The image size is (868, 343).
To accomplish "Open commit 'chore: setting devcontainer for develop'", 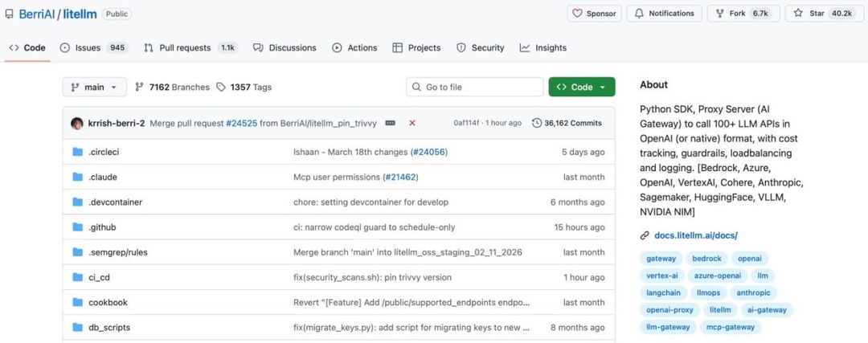I will 371,202.
